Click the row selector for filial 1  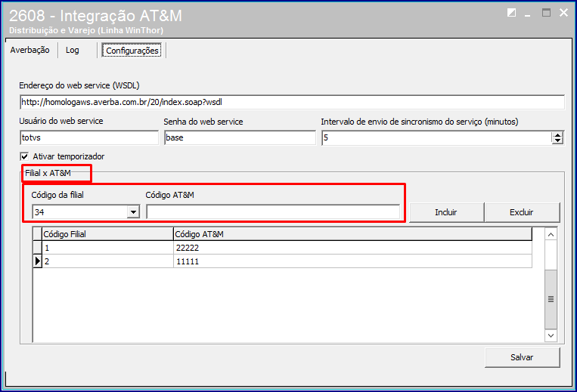click(38, 248)
